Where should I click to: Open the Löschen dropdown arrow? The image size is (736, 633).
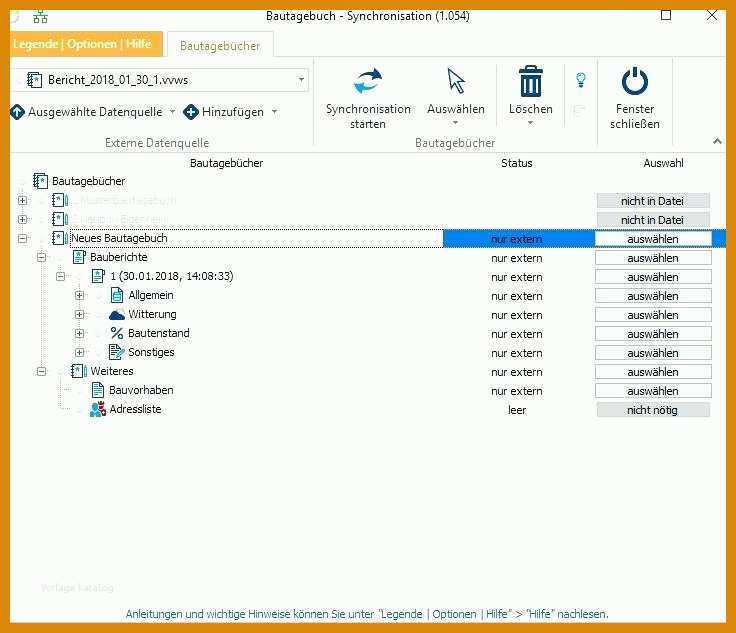(x=530, y=123)
